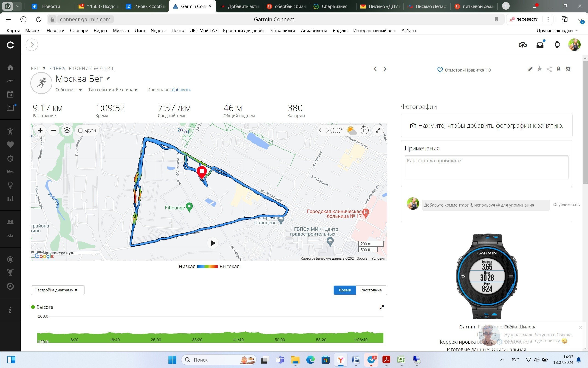Image resolution: width=588 pixels, height=368 pixels.
Task: Switch to the Добавить активность tab
Action: pos(239,6)
